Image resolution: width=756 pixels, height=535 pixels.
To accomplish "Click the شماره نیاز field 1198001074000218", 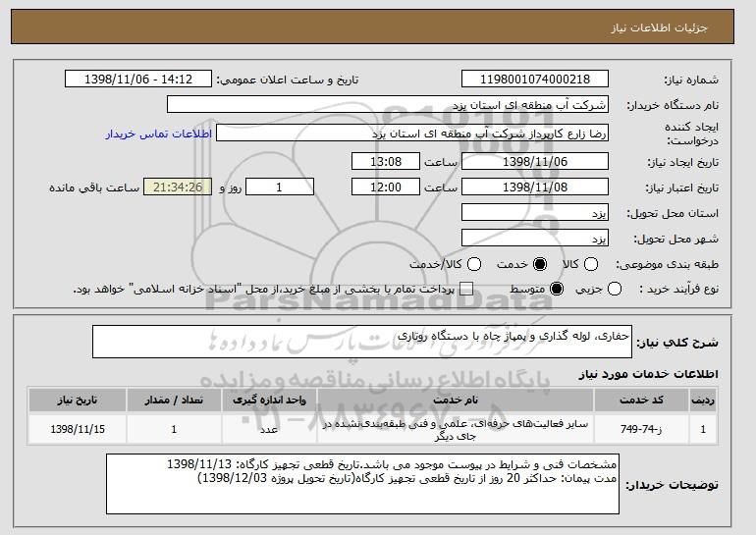I will 535,80.
